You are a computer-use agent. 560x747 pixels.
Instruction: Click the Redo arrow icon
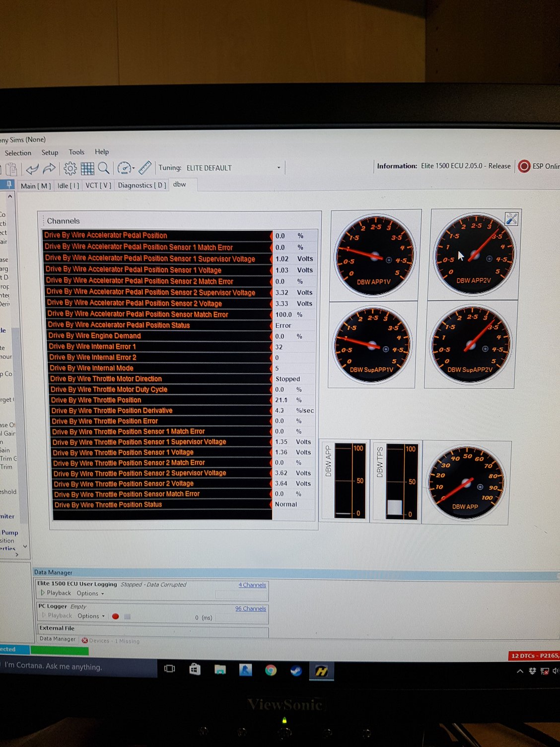point(50,168)
